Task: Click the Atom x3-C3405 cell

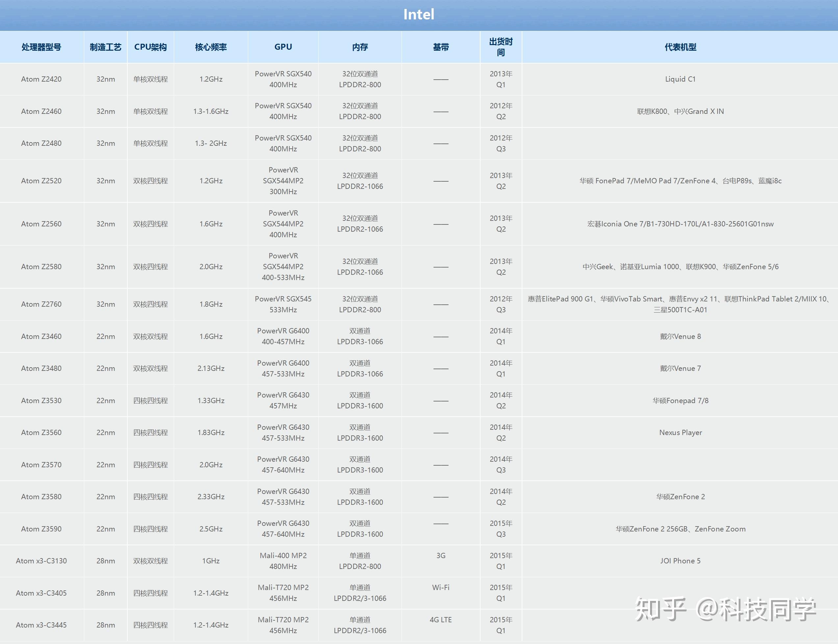Action: [x=41, y=593]
